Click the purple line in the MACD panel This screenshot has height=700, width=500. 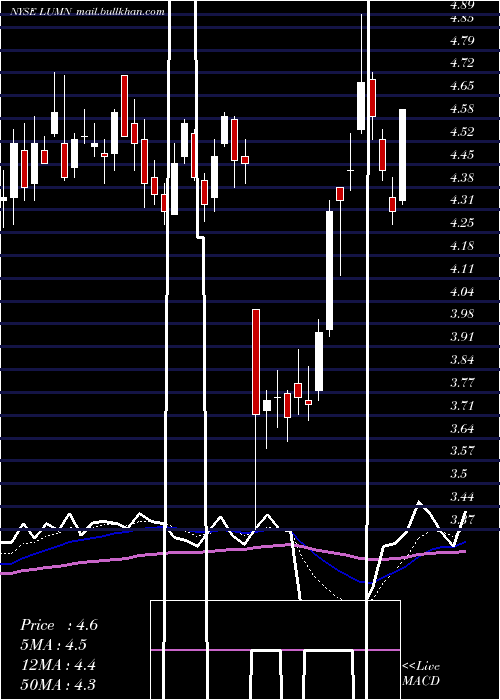tap(275, 650)
